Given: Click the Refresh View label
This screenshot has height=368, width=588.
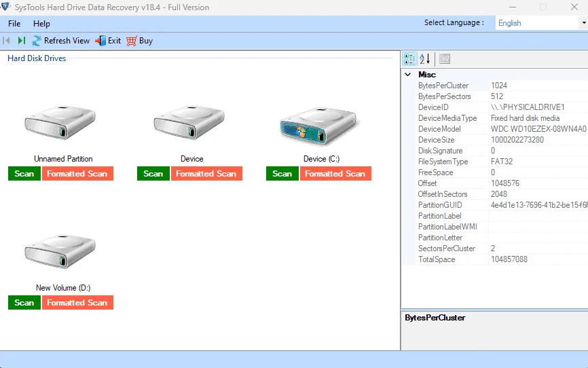Looking at the screenshot, I should pos(67,41).
